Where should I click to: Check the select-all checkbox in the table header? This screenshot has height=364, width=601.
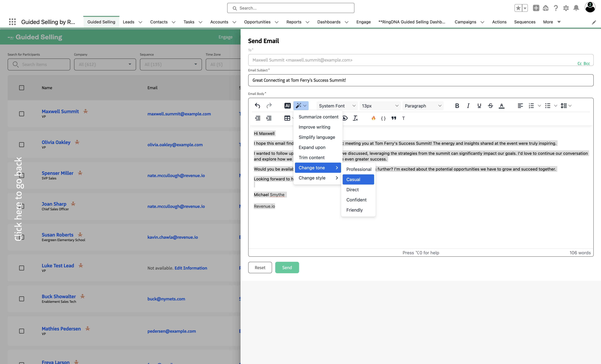(x=21, y=88)
